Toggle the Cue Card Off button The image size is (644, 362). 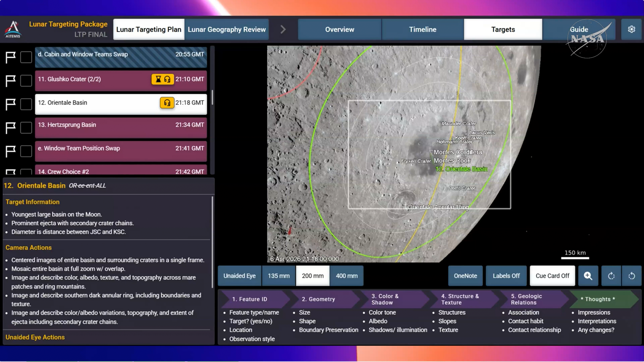click(552, 276)
